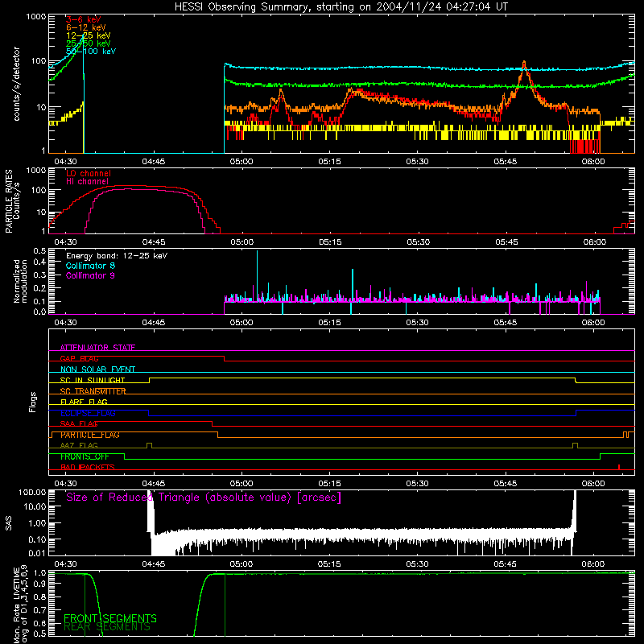This screenshot has width=644, height=644.
Task: Click the PARTICLE RATES Counts/s axis label
Action: coord(12,201)
